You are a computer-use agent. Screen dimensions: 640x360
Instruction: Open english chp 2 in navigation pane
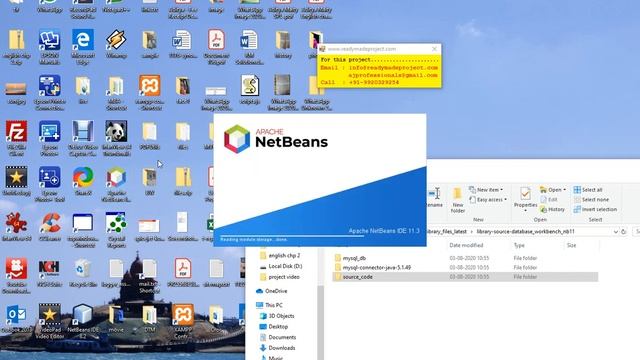pos(284,256)
